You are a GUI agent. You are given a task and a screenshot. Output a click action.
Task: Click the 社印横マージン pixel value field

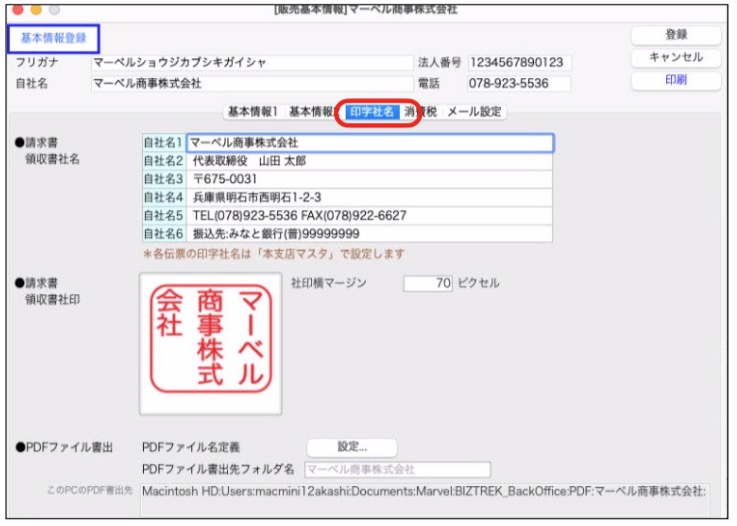[429, 284]
